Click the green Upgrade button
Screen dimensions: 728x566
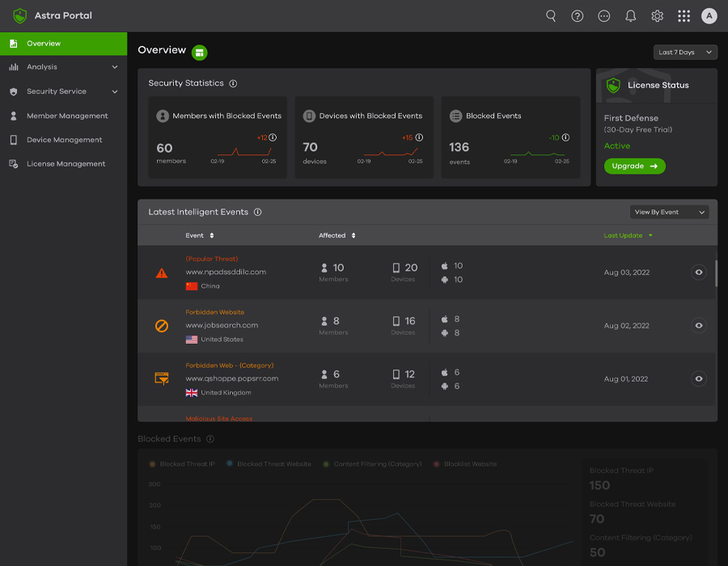(634, 167)
